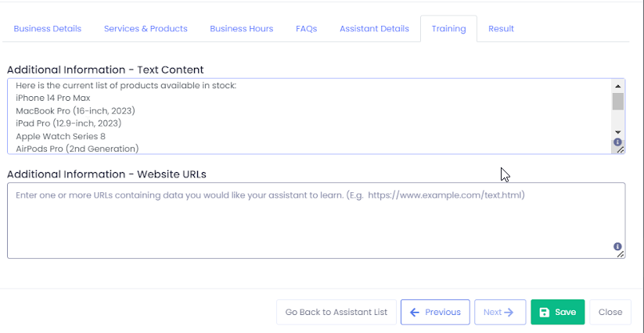Image resolution: width=644 pixels, height=333 pixels.
Task: Click Go Back to Assistant List
Action: 336,312
